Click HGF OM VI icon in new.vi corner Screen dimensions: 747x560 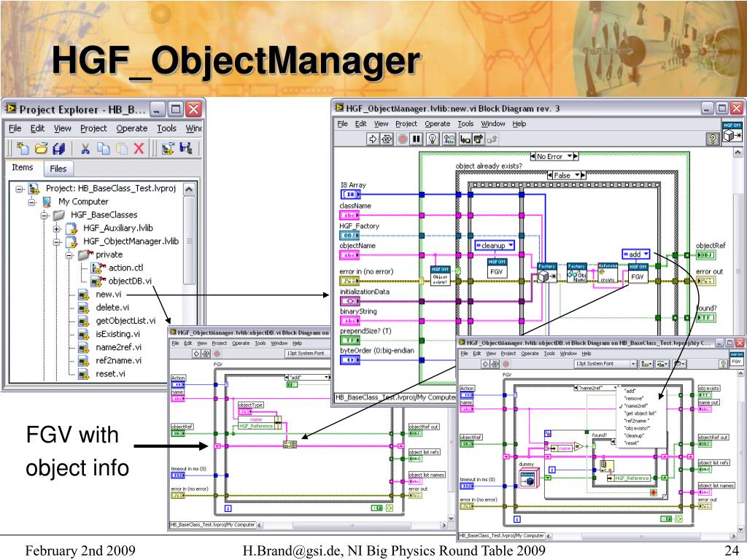point(732,132)
